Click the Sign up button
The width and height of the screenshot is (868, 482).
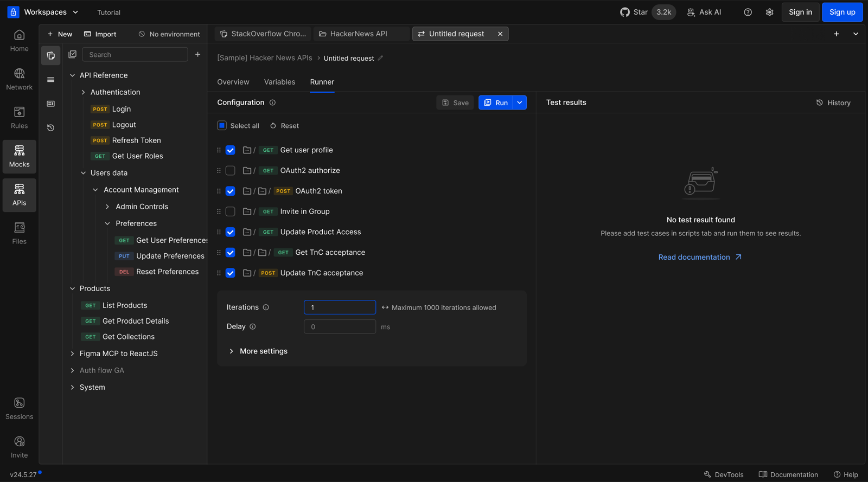pyautogui.click(x=842, y=12)
